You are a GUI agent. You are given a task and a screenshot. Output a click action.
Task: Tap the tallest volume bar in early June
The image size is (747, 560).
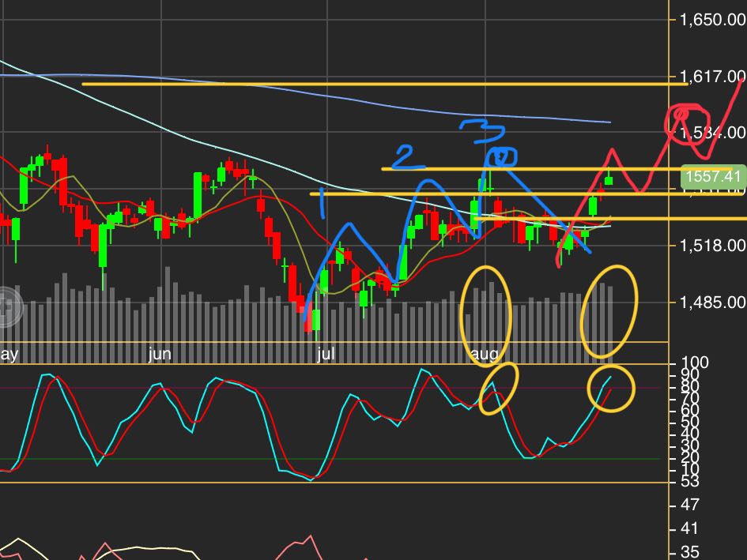point(168,315)
